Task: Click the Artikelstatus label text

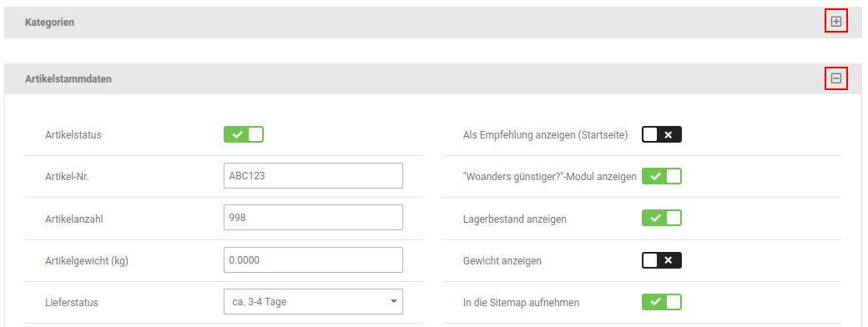Action: click(x=73, y=134)
